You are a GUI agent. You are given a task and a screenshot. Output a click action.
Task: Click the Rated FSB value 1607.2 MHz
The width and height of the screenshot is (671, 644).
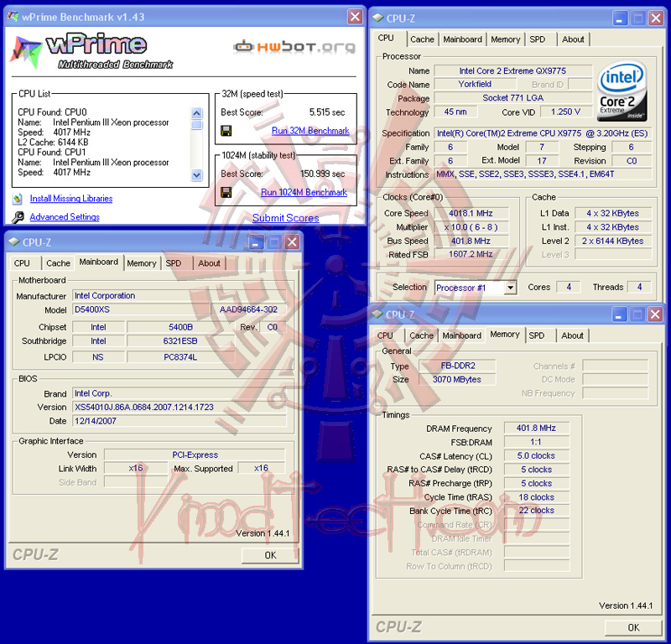click(x=471, y=254)
